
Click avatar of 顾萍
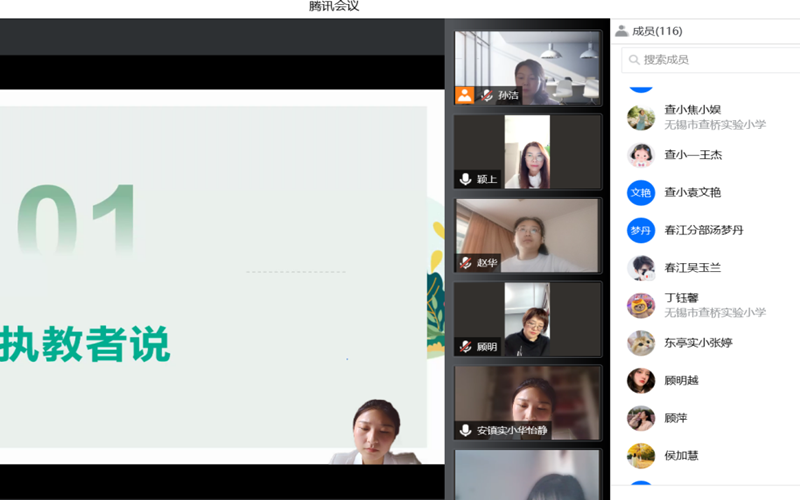click(641, 418)
